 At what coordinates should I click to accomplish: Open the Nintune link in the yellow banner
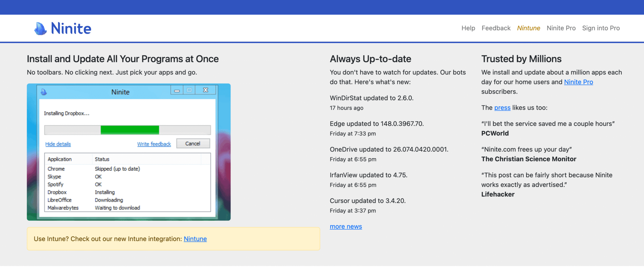[195, 239]
